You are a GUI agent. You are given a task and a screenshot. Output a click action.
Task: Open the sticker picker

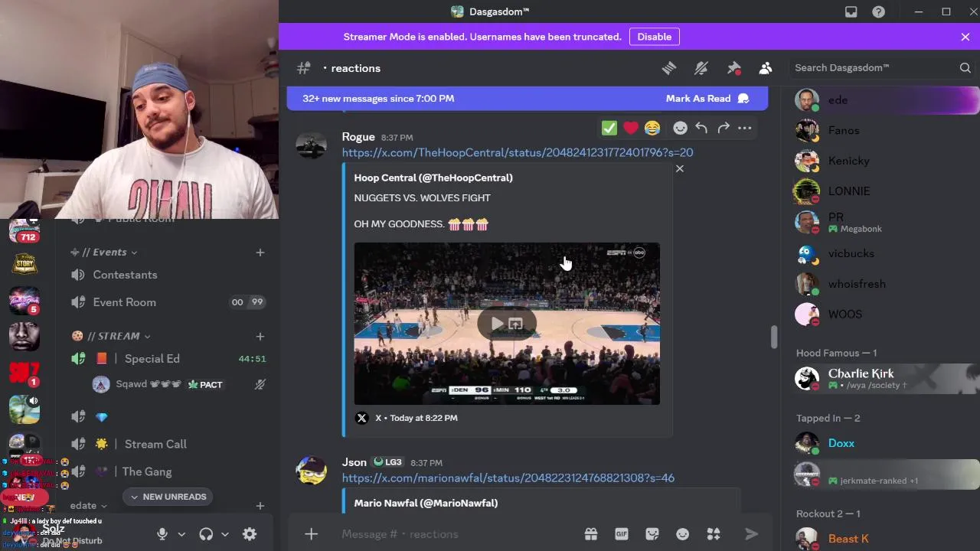coord(652,534)
